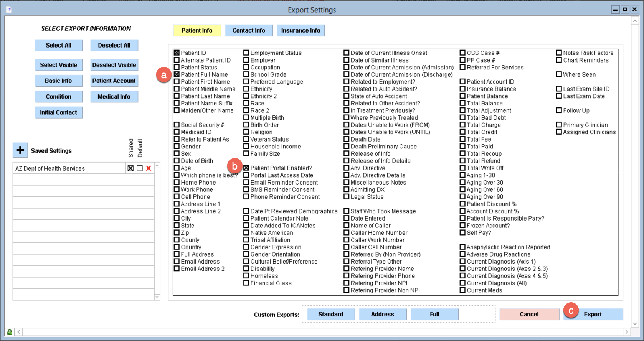The height and width of the screenshot is (341, 644).
Task: Apply the Full custom export
Action: click(434, 314)
